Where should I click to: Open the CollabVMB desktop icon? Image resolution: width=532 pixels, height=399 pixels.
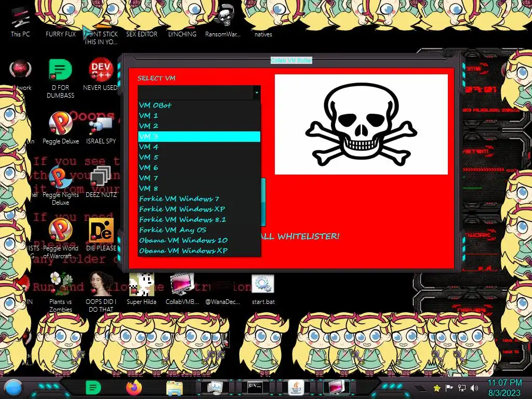182,288
